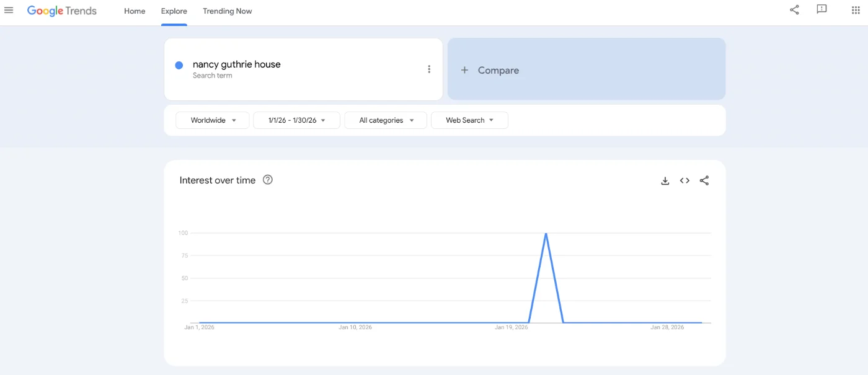Download the Interest over time CSV
This screenshot has height=375, width=868.
pyautogui.click(x=665, y=181)
